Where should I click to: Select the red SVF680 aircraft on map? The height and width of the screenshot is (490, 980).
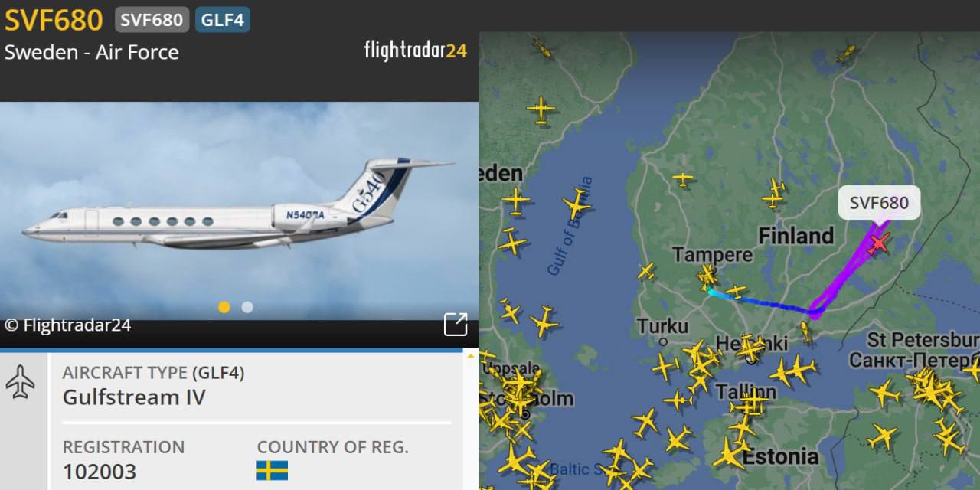879,243
